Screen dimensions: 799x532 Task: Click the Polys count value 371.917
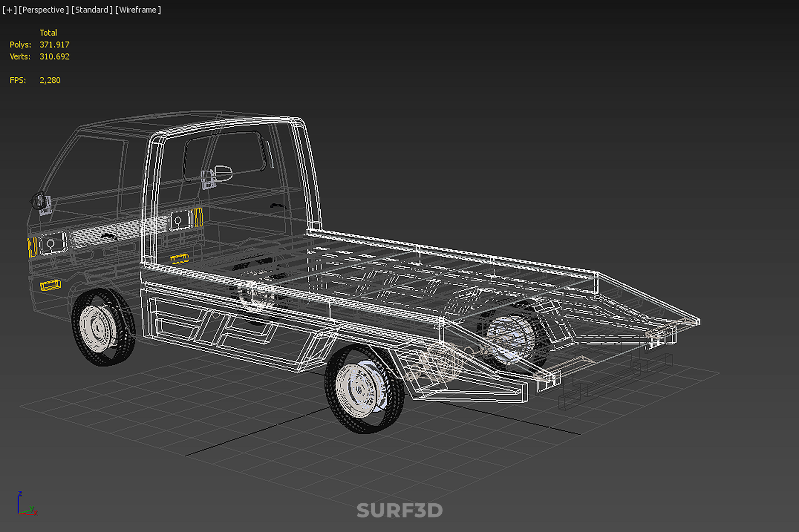coord(54,44)
